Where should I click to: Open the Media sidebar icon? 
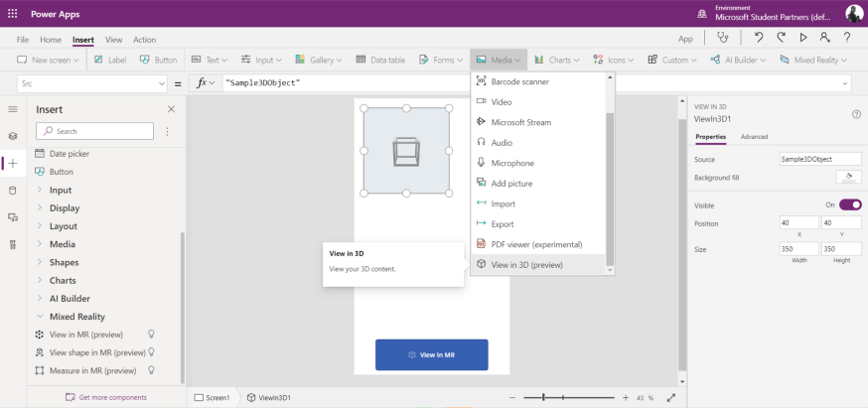13,217
